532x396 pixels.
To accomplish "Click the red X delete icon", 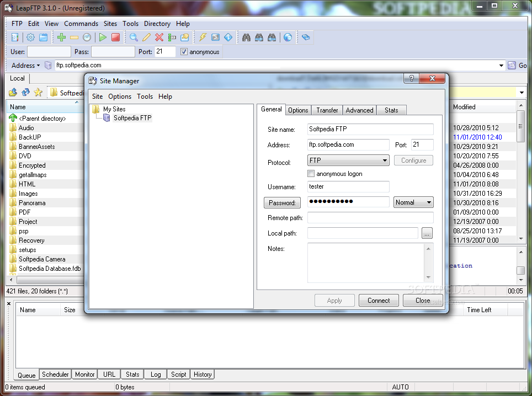I will pyautogui.click(x=159, y=38).
